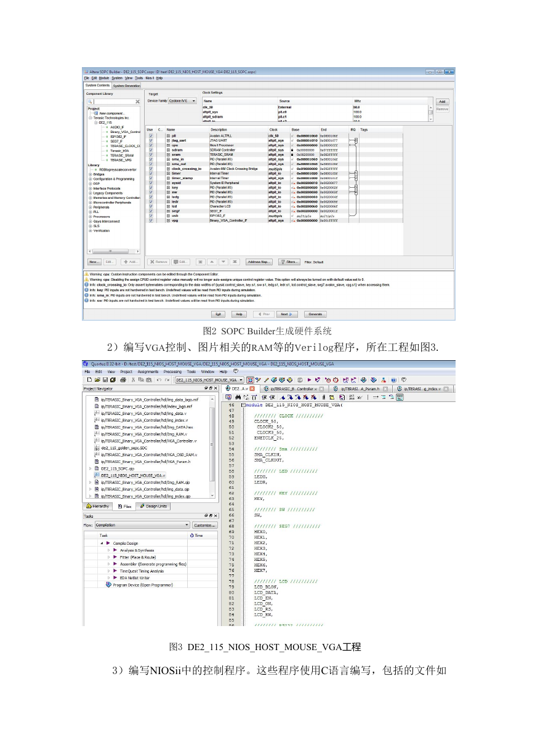Uncheck the Use checkbox for sram
Screen dimensions: 535x756
151,155
